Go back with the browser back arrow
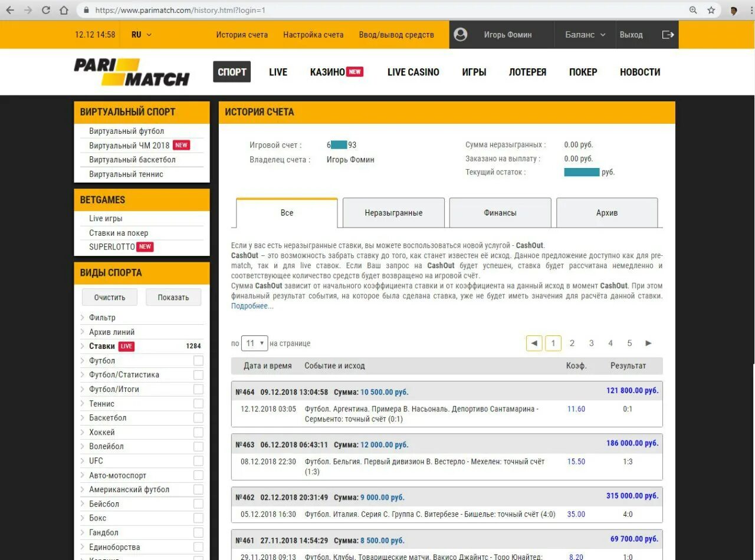The image size is (755, 560). (10, 10)
